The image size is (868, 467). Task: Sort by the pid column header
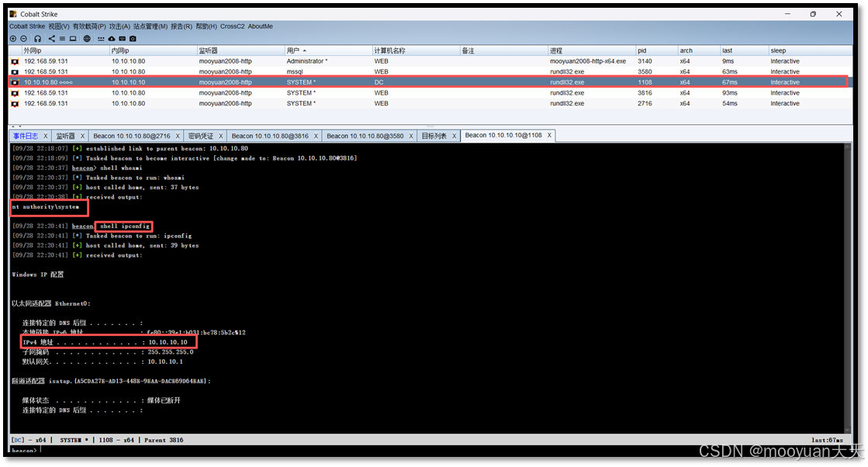(656, 50)
